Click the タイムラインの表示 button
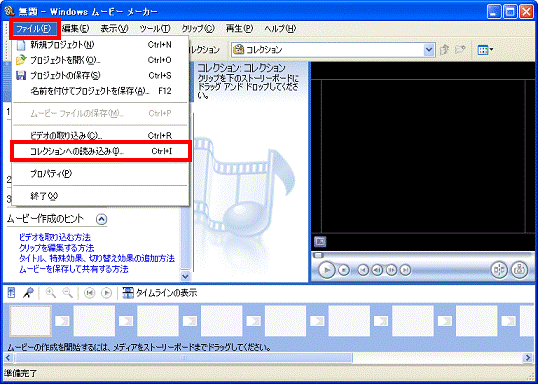This screenshot has height=384, width=538. point(160,293)
